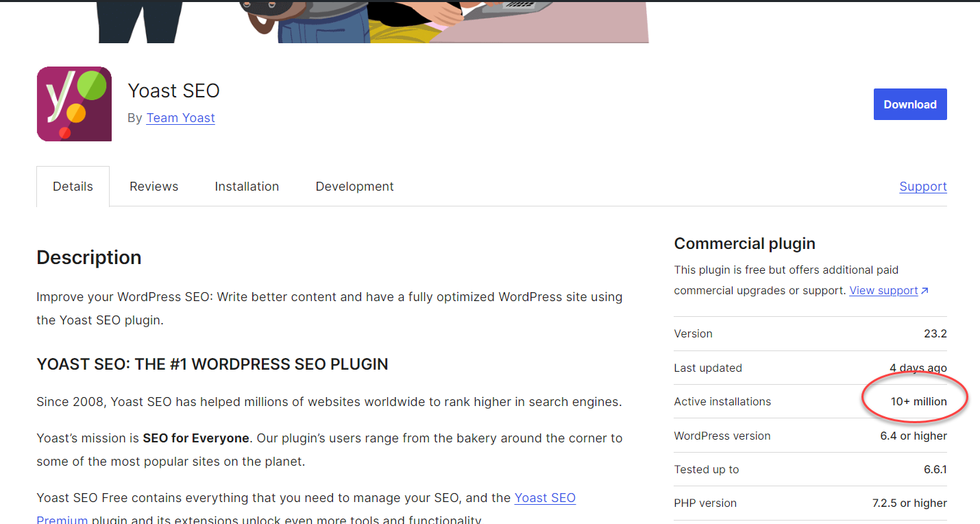Viewport: 980px width, 524px height.
Task: Click the WordPress version requirement row
Action: tap(809, 436)
